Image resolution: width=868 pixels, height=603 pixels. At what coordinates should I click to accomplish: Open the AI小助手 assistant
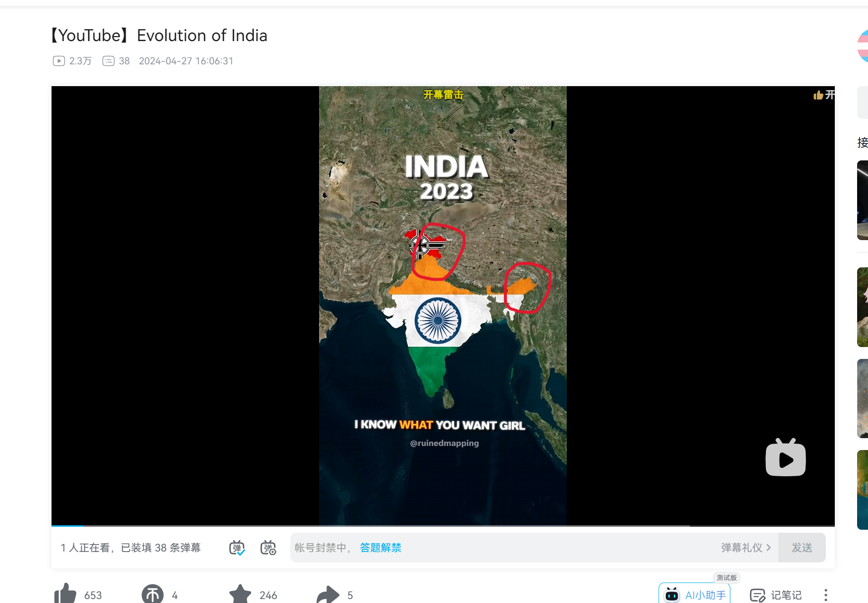(695, 595)
